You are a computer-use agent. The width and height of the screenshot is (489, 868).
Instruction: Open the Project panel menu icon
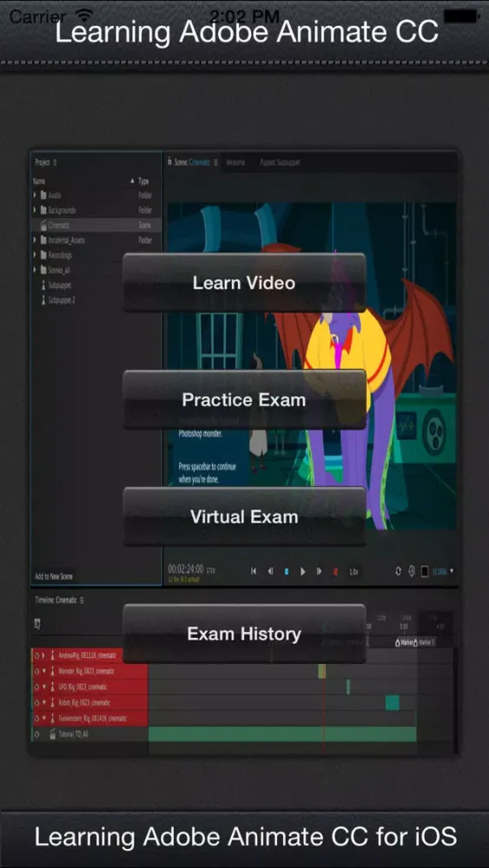point(55,163)
